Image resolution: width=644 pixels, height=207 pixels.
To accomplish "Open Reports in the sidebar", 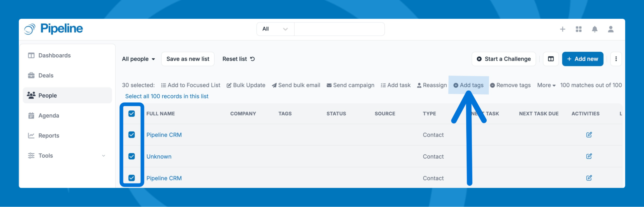I will (x=67, y=136).
